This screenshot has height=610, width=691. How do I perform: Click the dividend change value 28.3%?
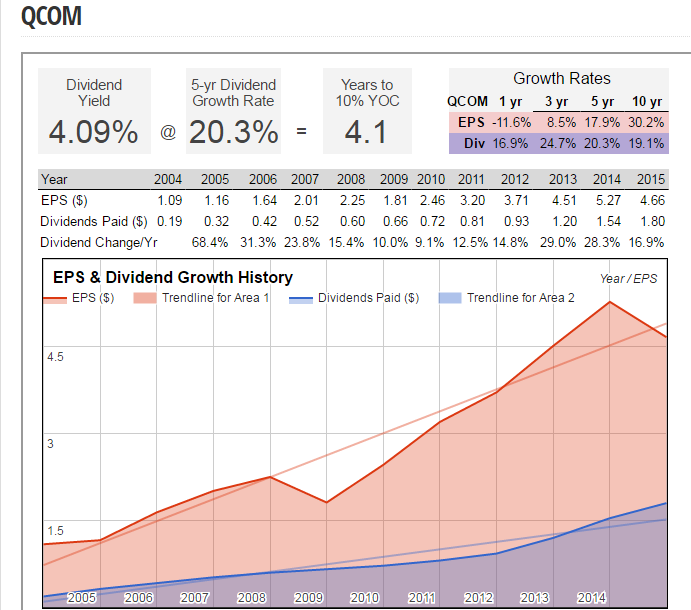tap(602, 242)
